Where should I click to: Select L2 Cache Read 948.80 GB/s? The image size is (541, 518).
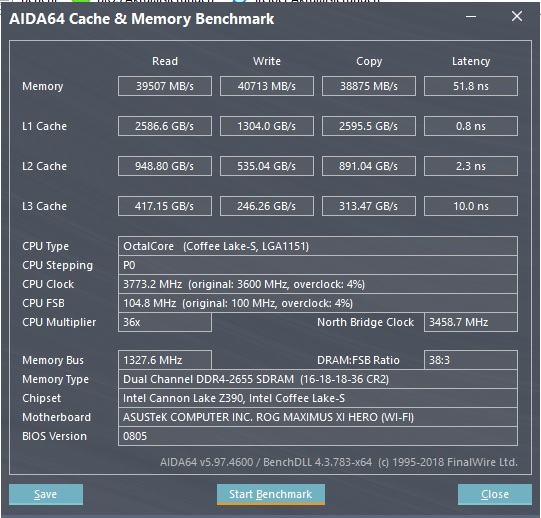click(165, 166)
